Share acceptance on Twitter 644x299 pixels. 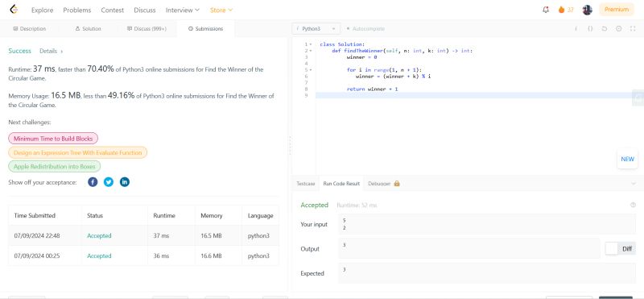pyautogui.click(x=109, y=182)
